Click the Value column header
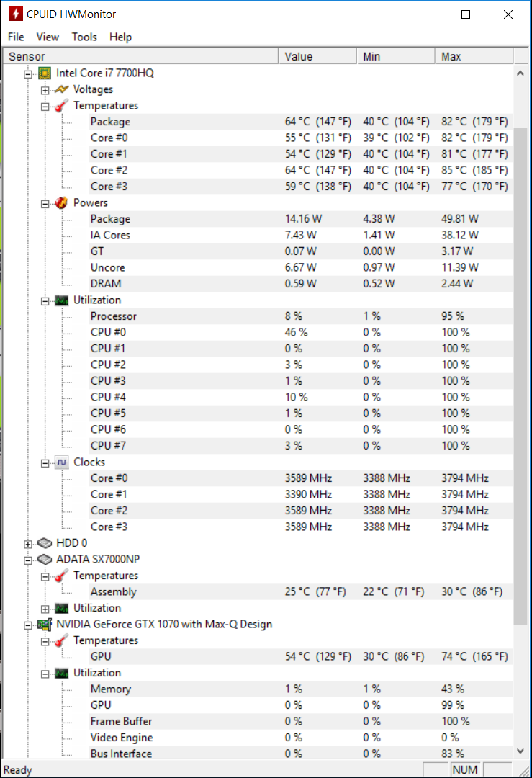 317,57
